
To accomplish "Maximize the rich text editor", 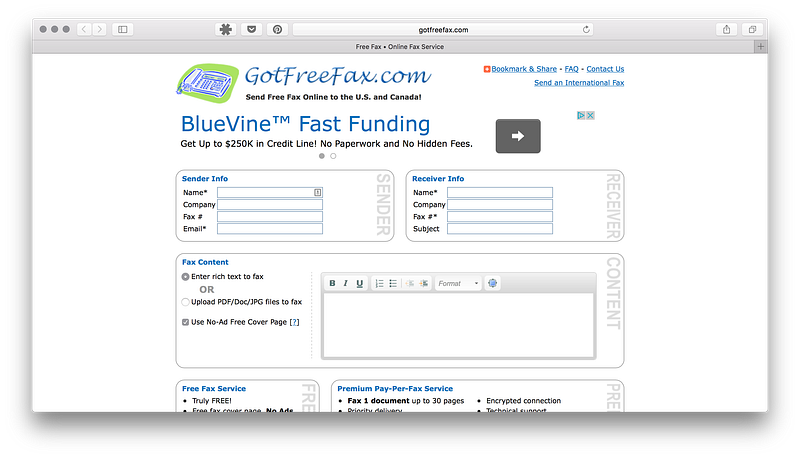I will (x=492, y=283).
